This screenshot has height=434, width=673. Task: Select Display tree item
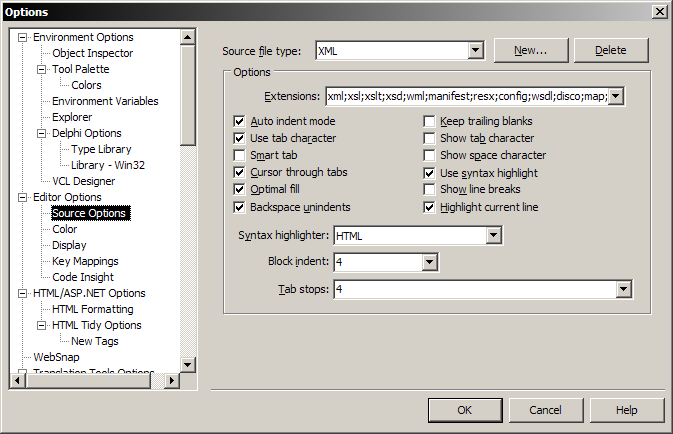pos(69,245)
